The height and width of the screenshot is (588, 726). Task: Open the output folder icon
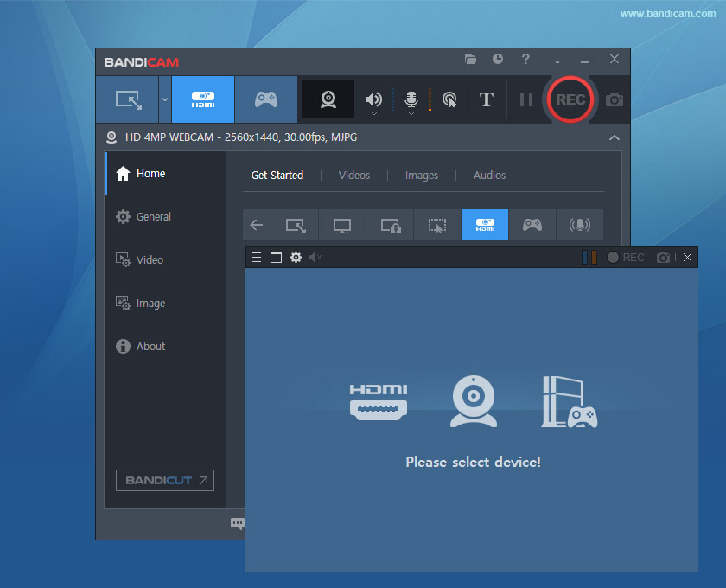(x=470, y=60)
